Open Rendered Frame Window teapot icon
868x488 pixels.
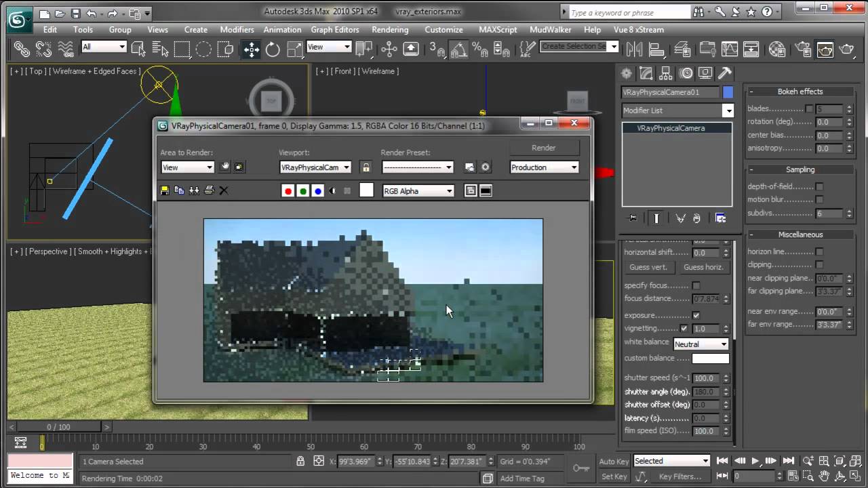[x=825, y=49]
